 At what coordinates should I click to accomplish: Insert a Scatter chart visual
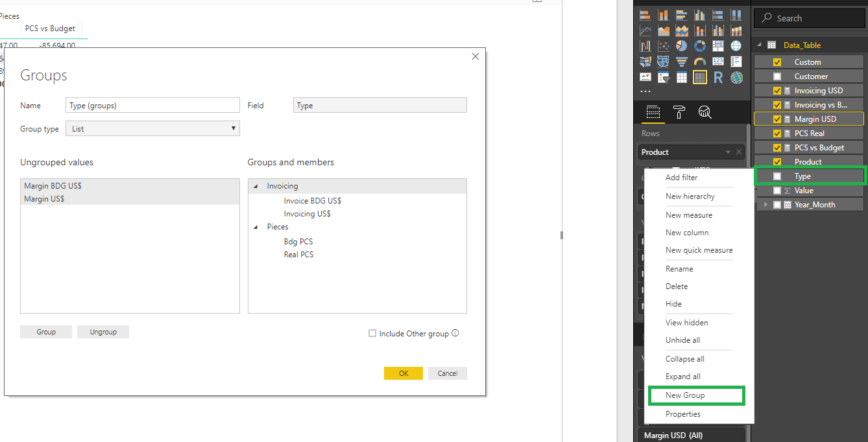tap(664, 46)
